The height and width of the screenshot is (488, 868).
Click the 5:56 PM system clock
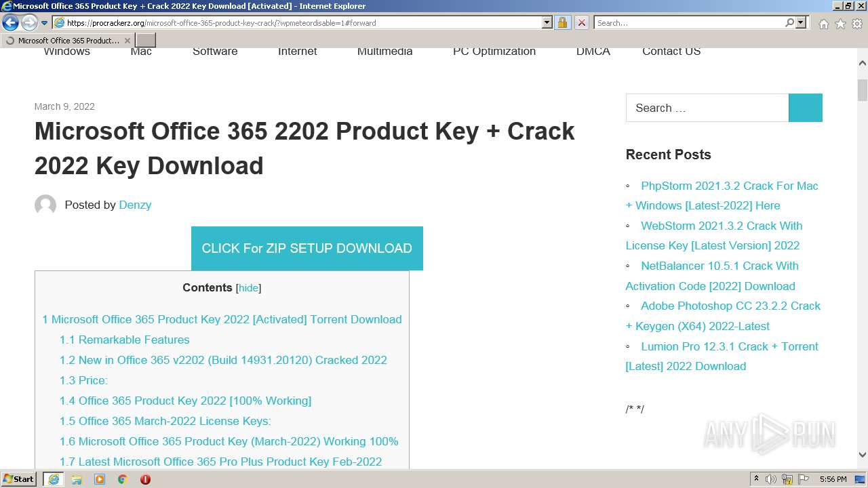[x=833, y=479]
